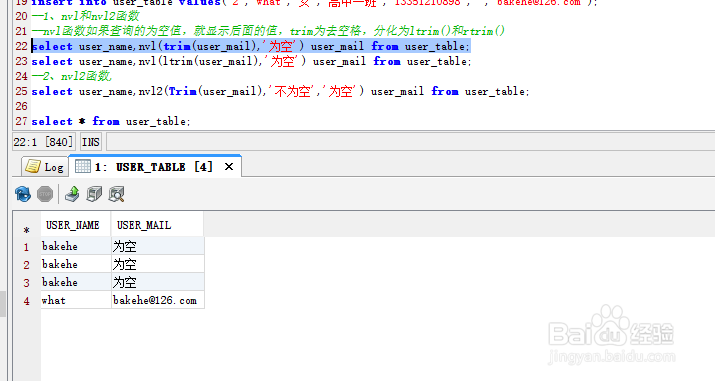Click the bakehe@126.com cell

158,300
